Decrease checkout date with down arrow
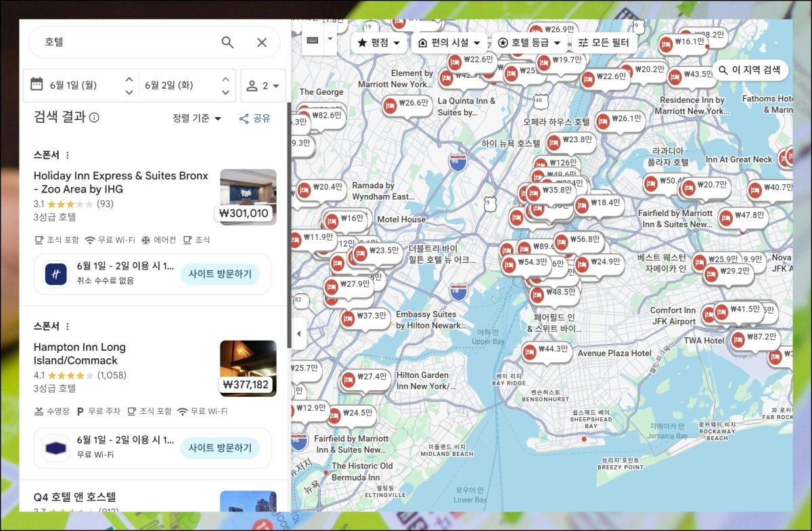 tap(226, 92)
